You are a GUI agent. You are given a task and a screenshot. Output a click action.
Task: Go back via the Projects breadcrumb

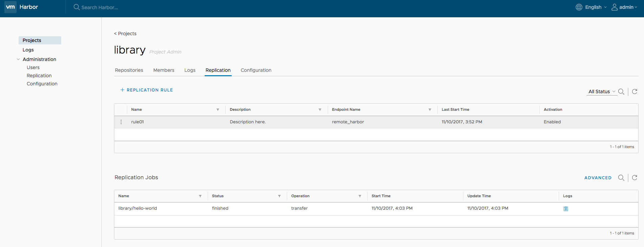[125, 34]
